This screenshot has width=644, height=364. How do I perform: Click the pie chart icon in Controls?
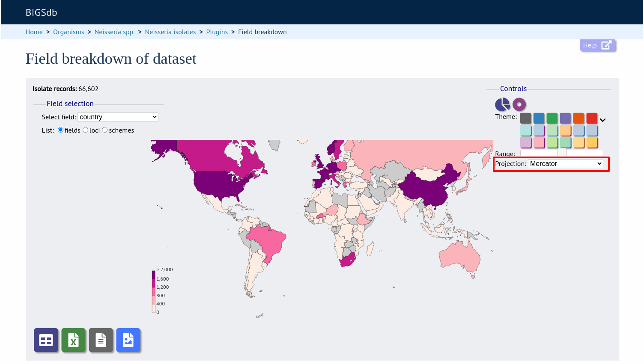tap(503, 104)
